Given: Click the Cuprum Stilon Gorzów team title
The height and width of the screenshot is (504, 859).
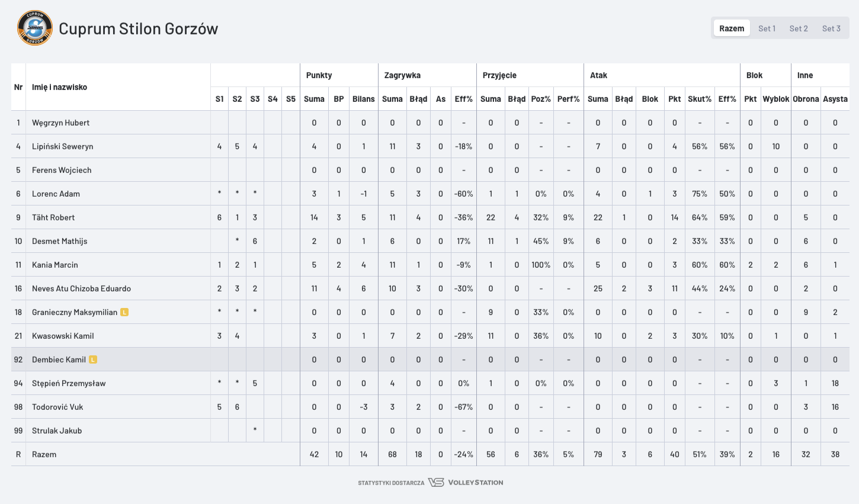Looking at the screenshot, I should pos(138,28).
